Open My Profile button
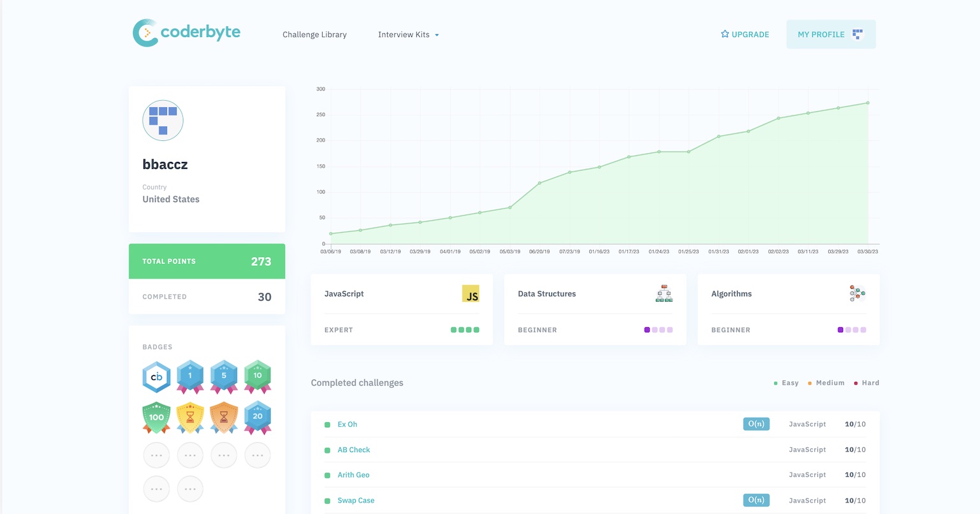Viewport: 980px width, 514px height. 830,34
